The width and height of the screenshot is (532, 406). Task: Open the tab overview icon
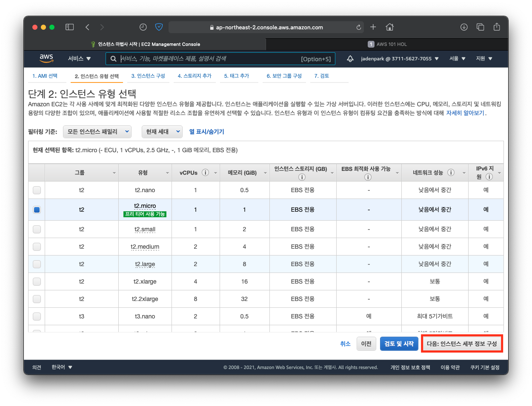(480, 27)
